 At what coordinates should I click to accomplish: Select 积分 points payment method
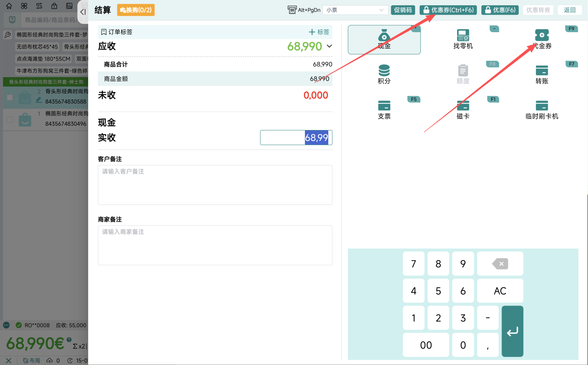[x=384, y=74]
